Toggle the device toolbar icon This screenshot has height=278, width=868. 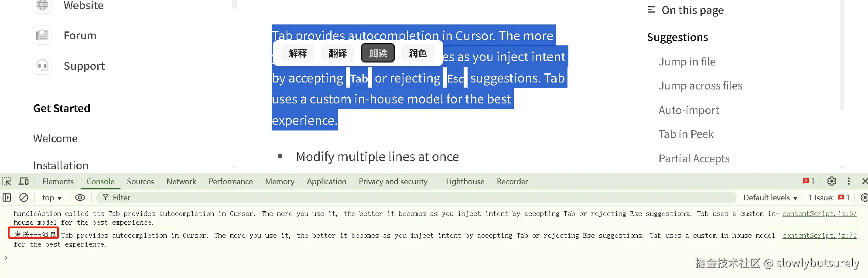point(24,181)
